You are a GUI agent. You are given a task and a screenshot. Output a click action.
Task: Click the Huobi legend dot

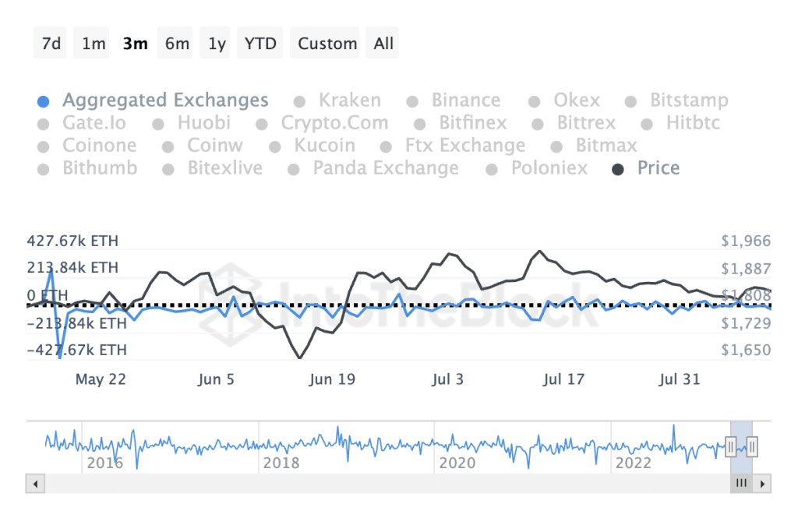pyautogui.click(x=159, y=124)
